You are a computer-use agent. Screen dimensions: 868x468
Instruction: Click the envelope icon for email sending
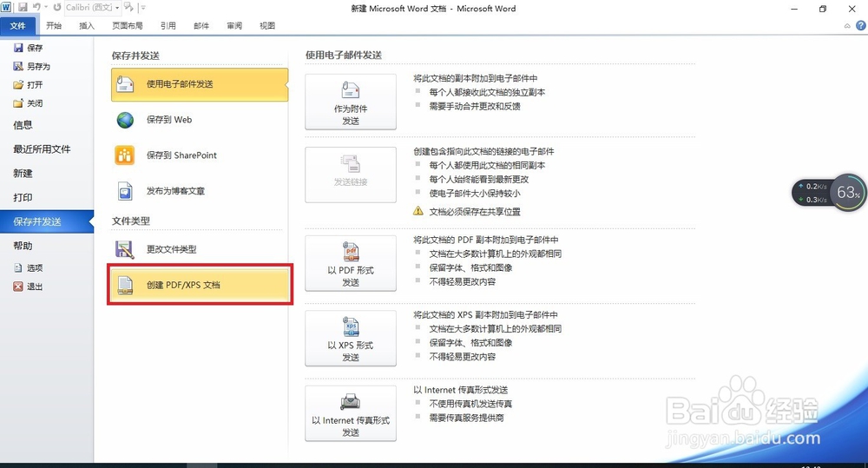pos(125,84)
